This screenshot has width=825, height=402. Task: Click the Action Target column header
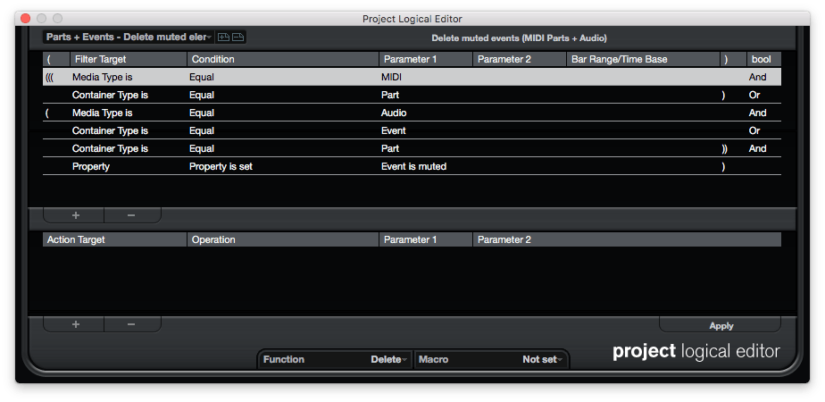(x=115, y=239)
